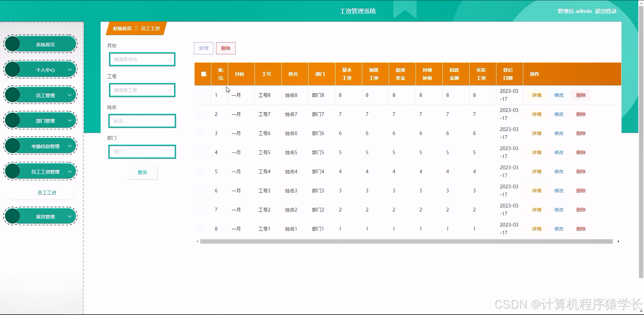Image resolution: width=644 pixels, height=315 pixels.
Task: Open the 请选择工号 employee ID dropdown
Action: click(x=142, y=90)
